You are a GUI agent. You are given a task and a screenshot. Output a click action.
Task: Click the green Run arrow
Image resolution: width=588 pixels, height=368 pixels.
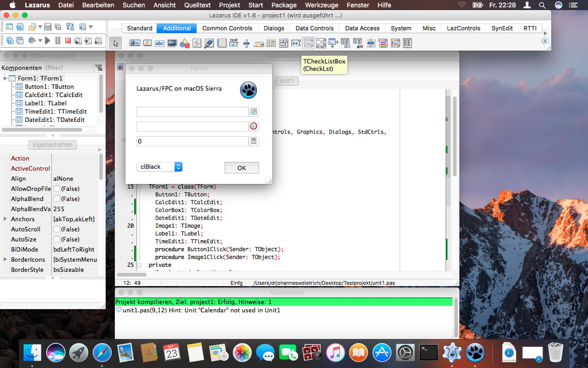(x=47, y=40)
